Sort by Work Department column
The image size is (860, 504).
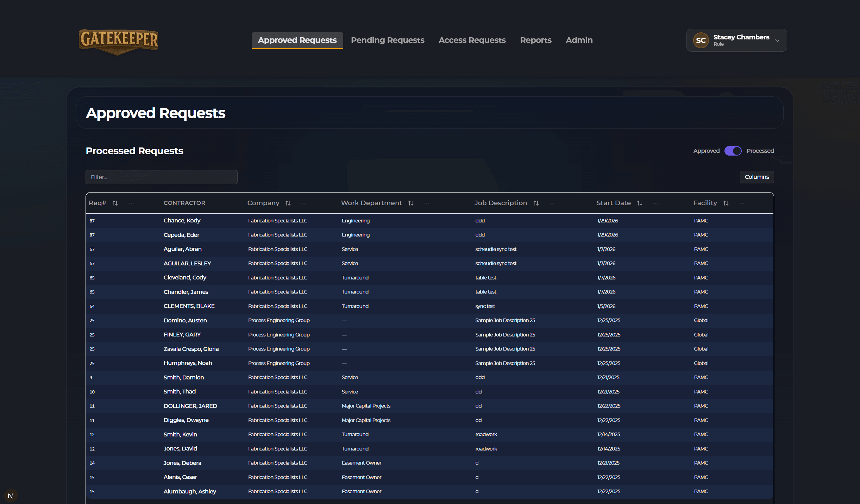coord(411,203)
